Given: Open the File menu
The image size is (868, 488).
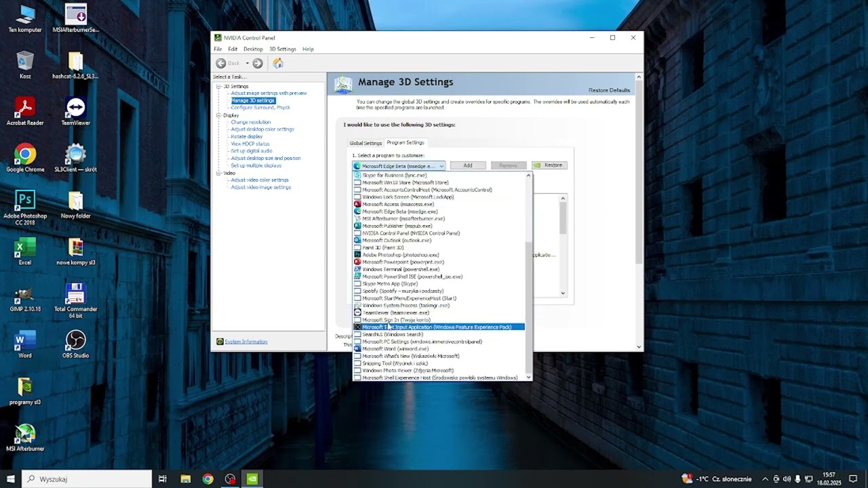Looking at the screenshot, I should tap(218, 49).
